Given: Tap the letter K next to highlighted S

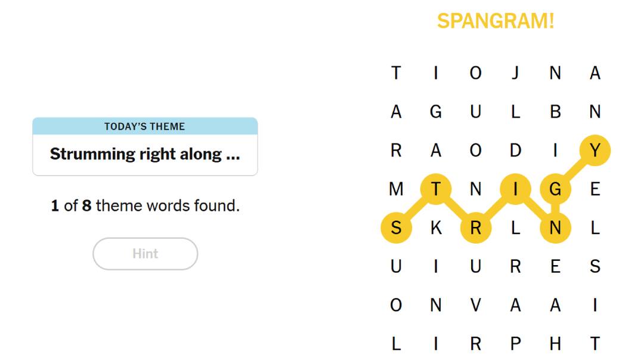Looking at the screenshot, I should pyautogui.click(x=435, y=228).
